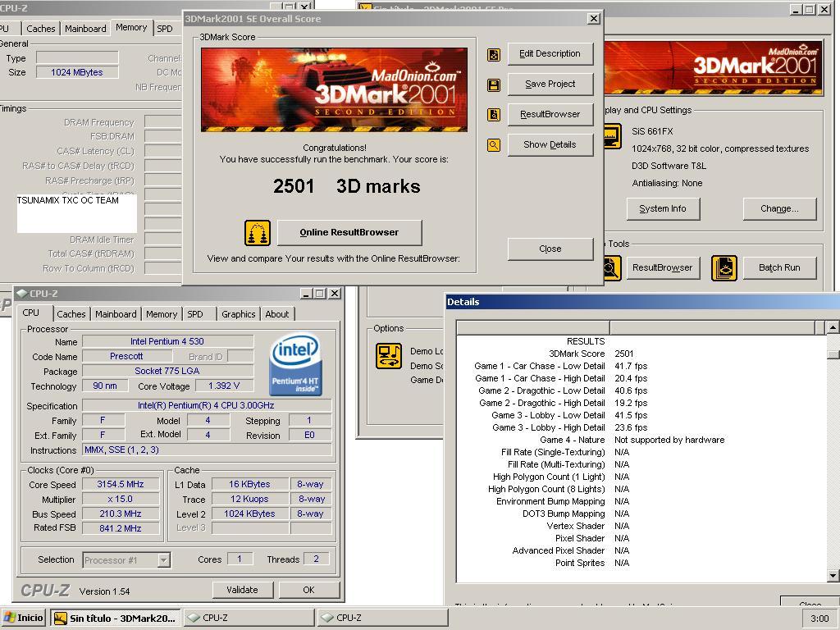Click the ResultBrowser document icon in score dialog

(493, 115)
